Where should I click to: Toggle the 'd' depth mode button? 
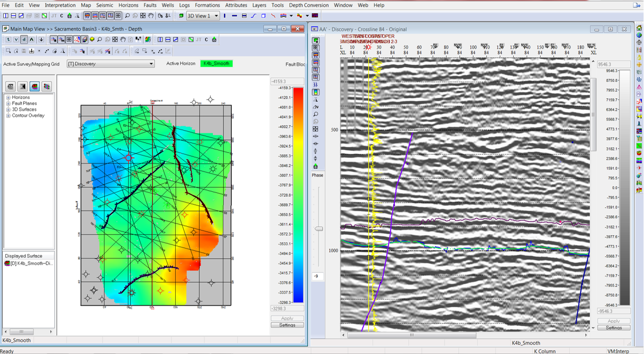pos(24,40)
